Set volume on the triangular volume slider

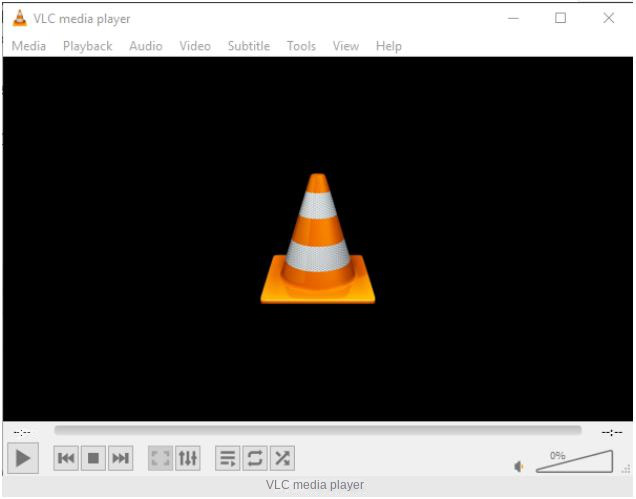[574, 461]
